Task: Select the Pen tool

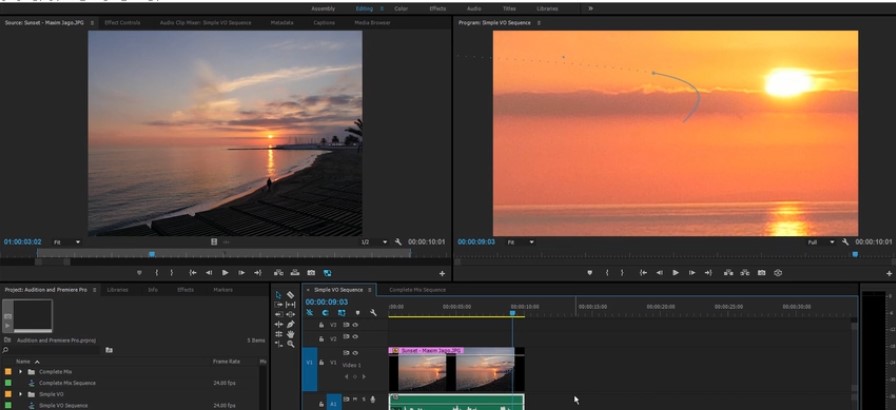Action: (290, 324)
